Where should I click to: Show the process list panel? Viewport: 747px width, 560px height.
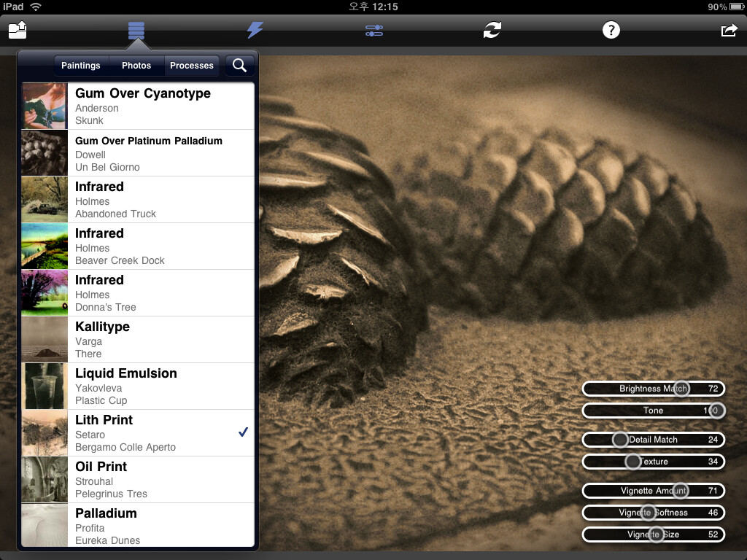coord(136,30)
